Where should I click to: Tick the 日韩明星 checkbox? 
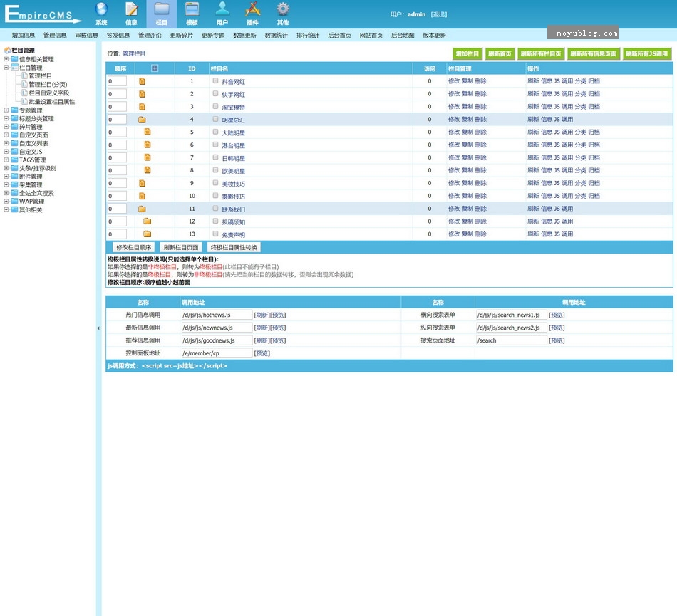point(215,157)
